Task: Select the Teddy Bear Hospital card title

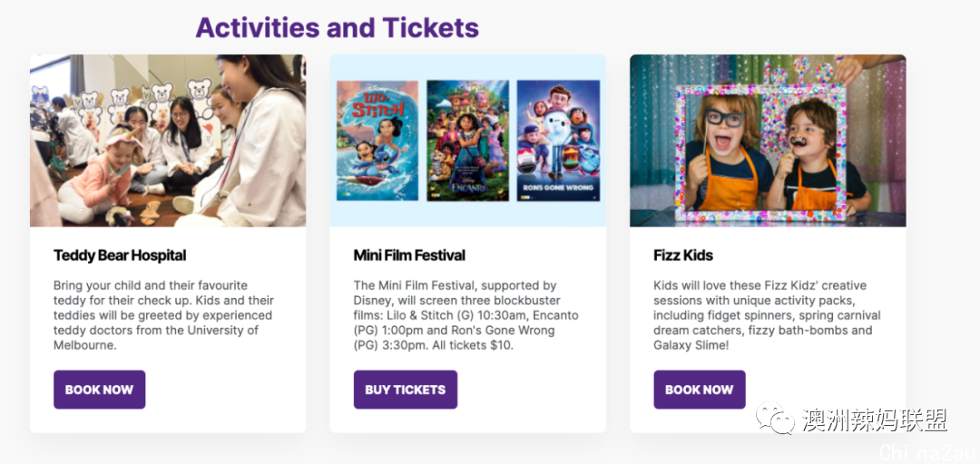Action: 120,255
